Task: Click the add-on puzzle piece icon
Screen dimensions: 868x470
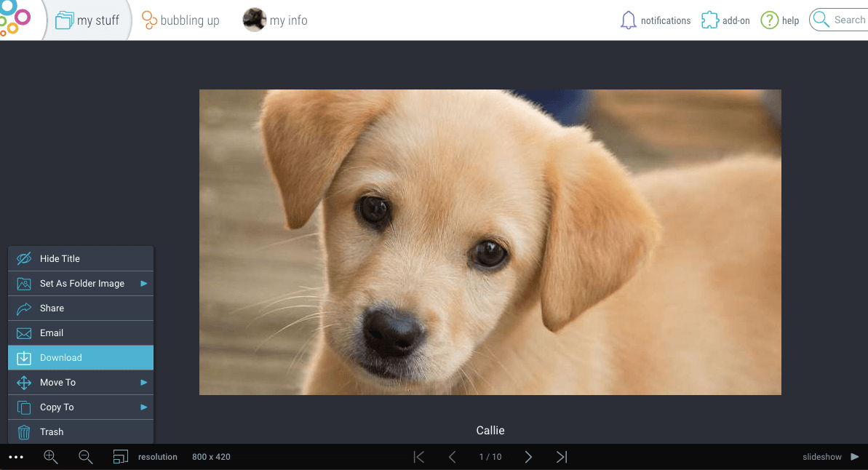Action: (x=709, y=20)
